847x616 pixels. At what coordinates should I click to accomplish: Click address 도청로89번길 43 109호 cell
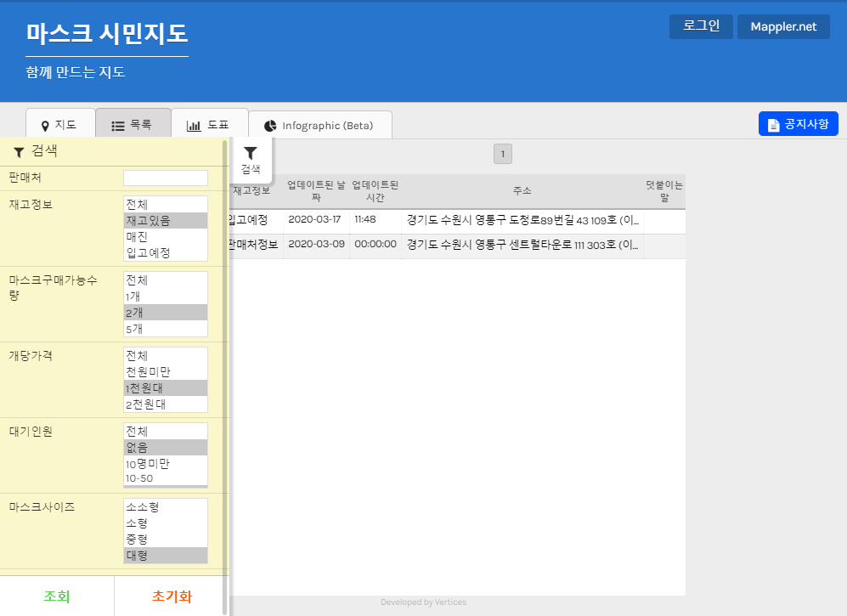point(522,220)
